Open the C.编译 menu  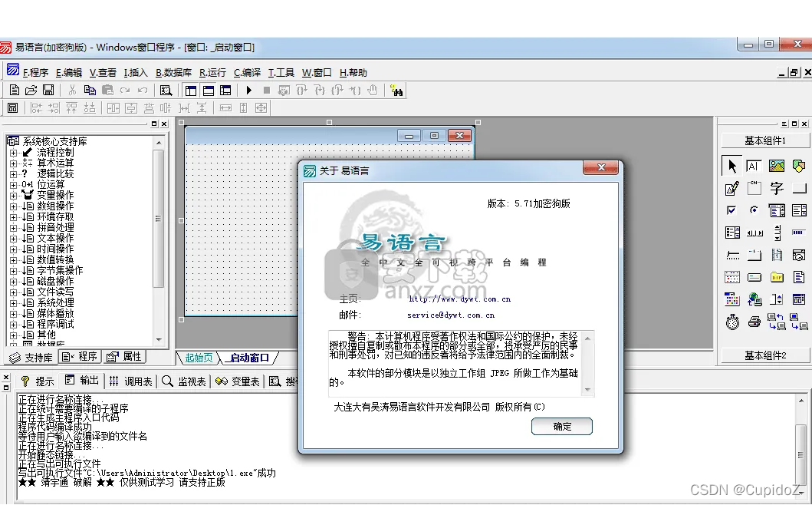[x=247, y=73]
